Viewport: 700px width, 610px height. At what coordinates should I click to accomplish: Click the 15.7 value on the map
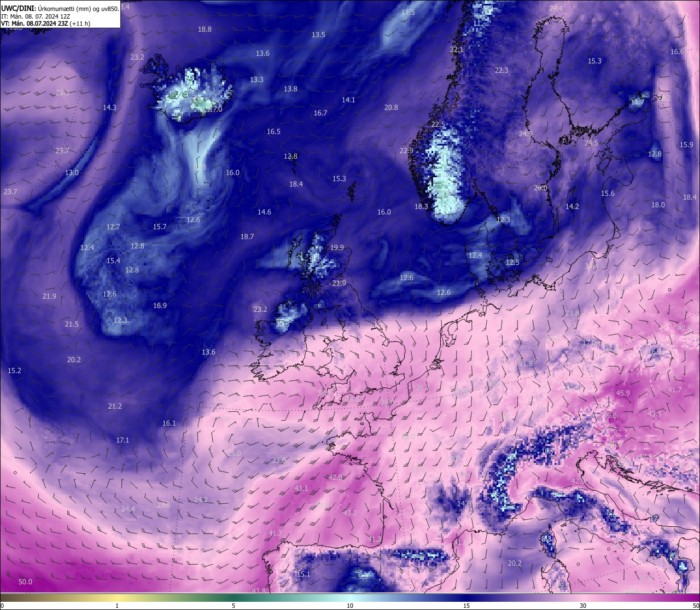coord(160,226)
